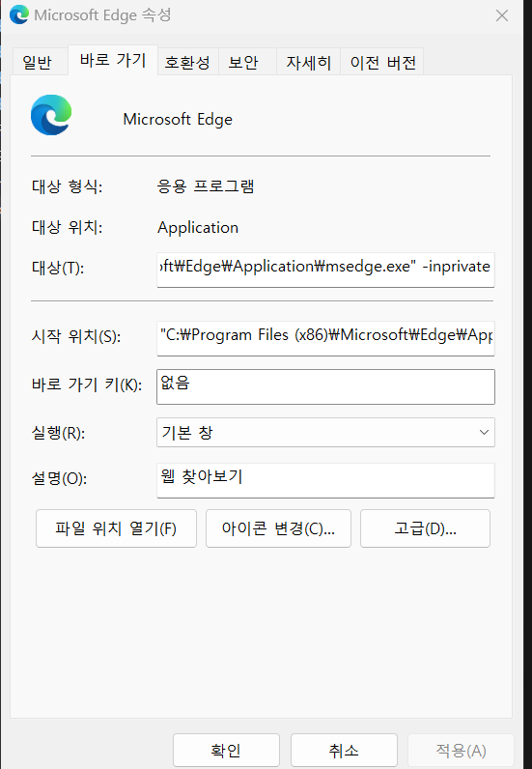Cancel with the 취소 button
532x769 pixels.
point(344,750)
